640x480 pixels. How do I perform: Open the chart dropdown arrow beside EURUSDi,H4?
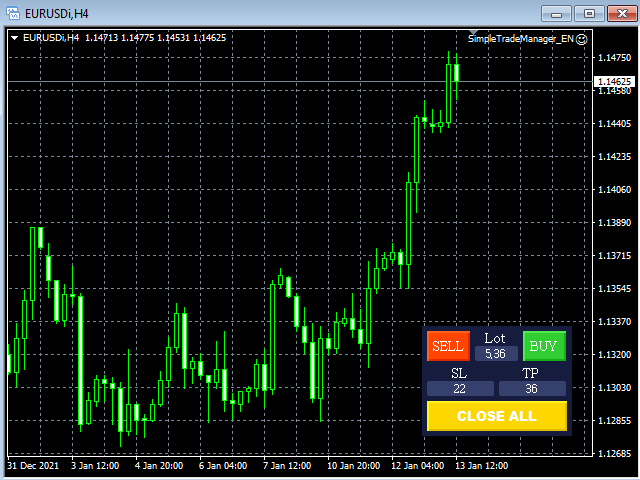14,38
